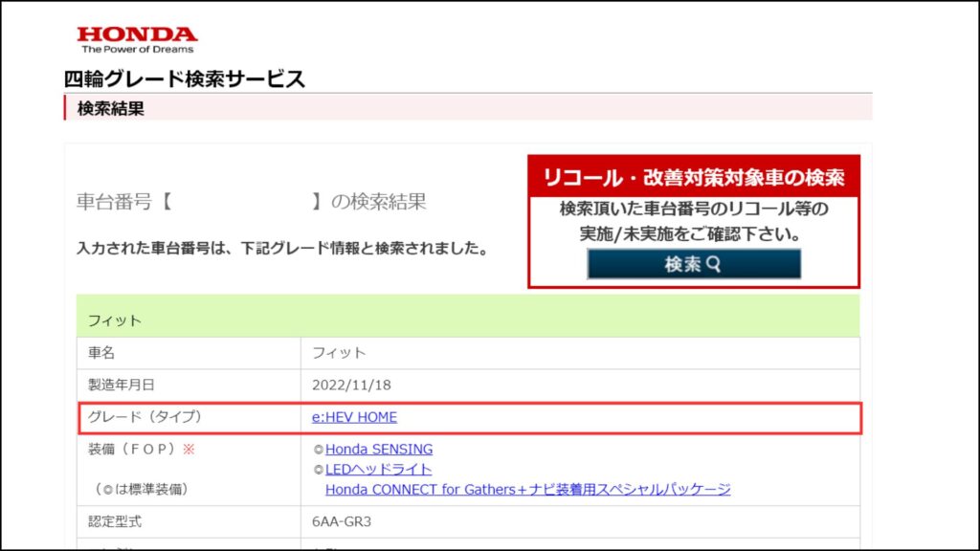980x551 pixels.
Task: Open the e:HEV HOME grade link
Action: (x=354, y=417)
